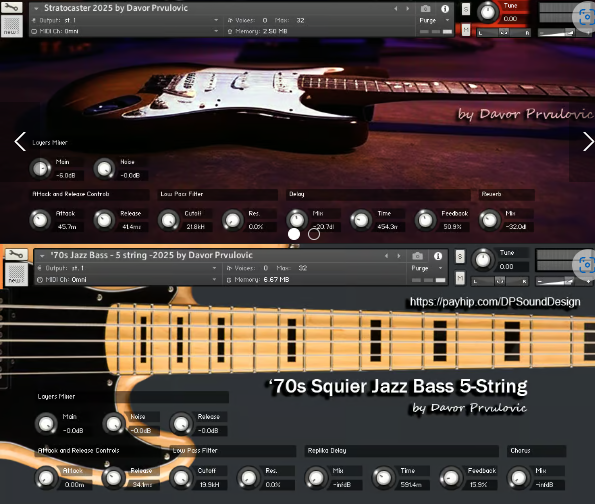595x504 pixels.
Task: Click the Stratocaster Delay Feedback knob
Action: pos(425,220)
